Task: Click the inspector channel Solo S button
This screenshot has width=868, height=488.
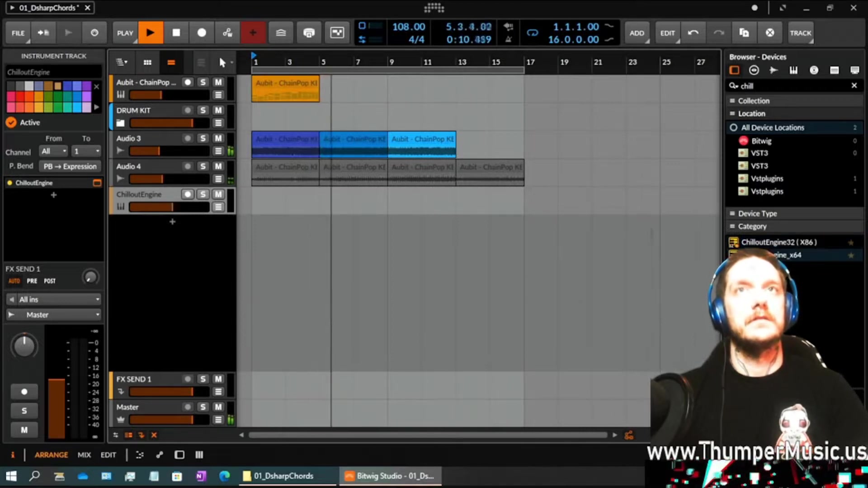Action: (x=24, y=411)
